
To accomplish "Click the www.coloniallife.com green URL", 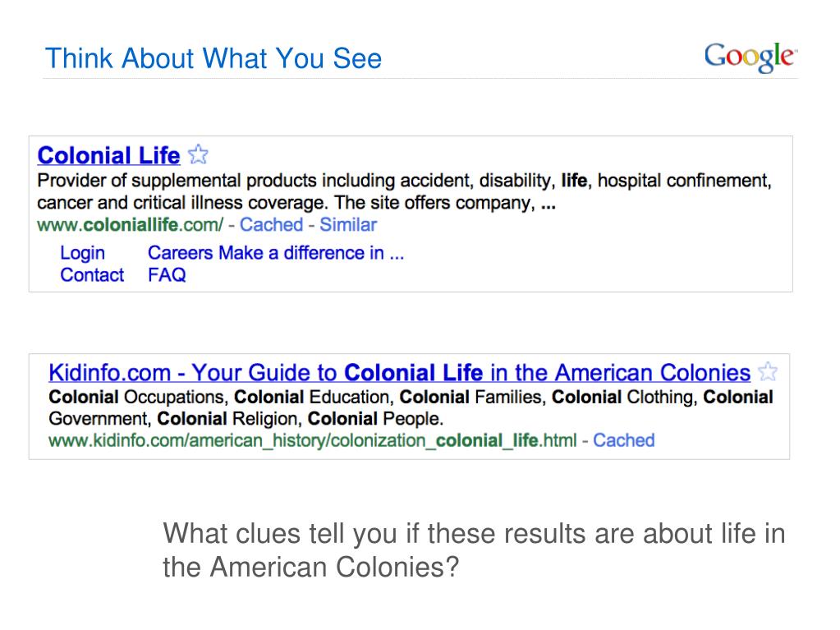I will point(131,224).
